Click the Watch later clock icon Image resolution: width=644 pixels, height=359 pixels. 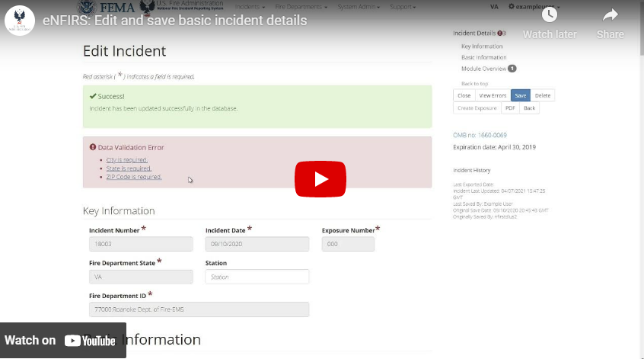(x=549, y=15)
